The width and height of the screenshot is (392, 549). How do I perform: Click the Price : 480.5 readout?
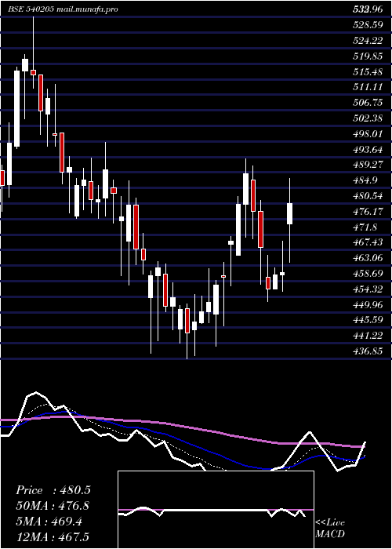point(53,490)
